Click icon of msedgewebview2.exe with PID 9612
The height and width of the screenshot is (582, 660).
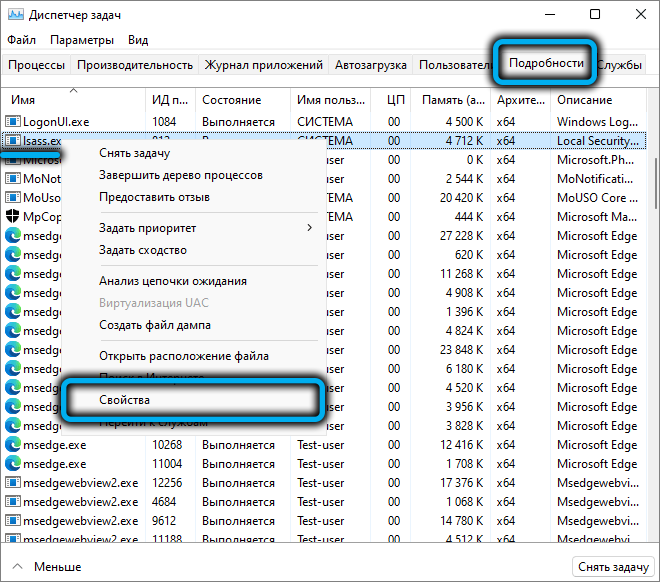coord(13,521)
